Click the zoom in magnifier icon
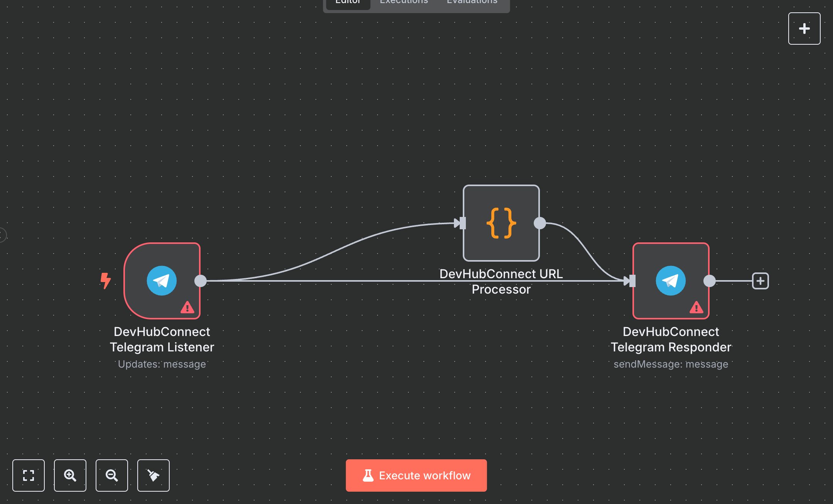Screen dimensions: 833x504 (70, 475)
